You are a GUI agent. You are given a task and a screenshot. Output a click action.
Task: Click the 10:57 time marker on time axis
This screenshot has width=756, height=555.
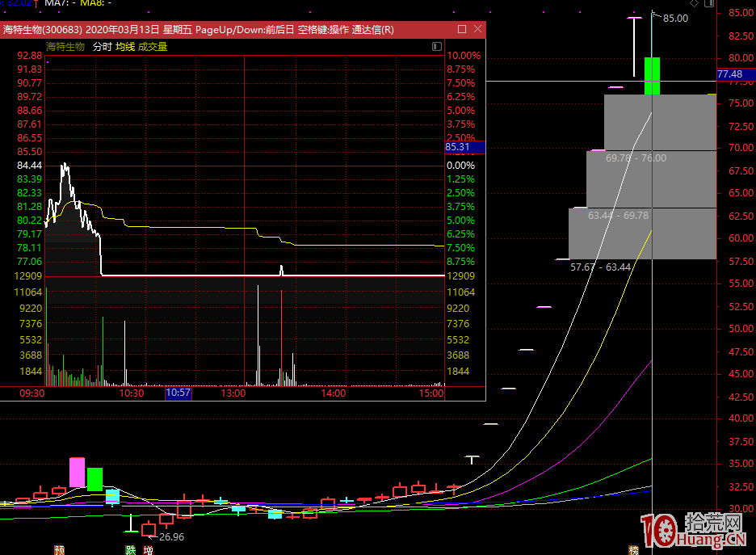(178, 393)
